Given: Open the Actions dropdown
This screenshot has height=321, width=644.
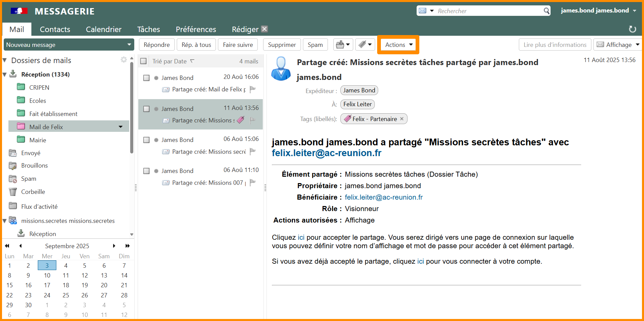Looking at the screenshot, I should [398, 45].
